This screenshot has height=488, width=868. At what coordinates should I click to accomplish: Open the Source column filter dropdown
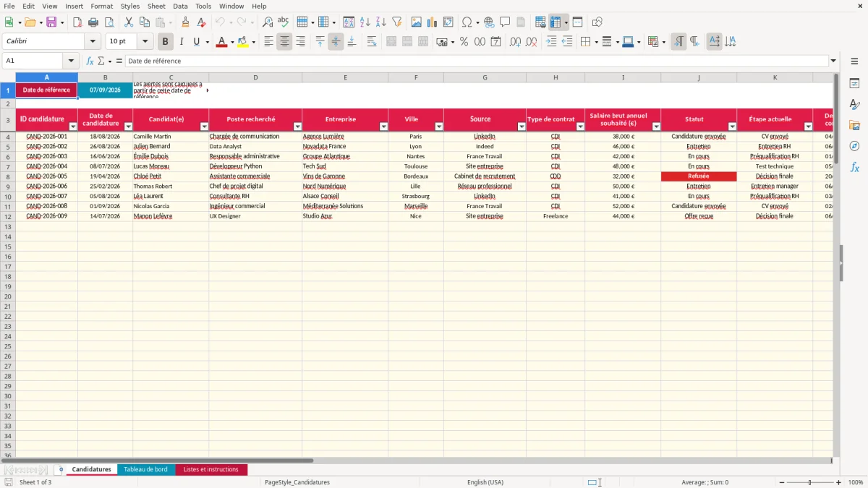click(522, 127)
